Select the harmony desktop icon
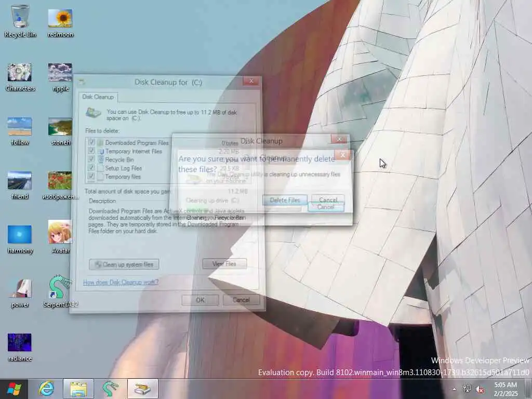The height and width of the screenshot is (399, 532). tap(20, 239)
